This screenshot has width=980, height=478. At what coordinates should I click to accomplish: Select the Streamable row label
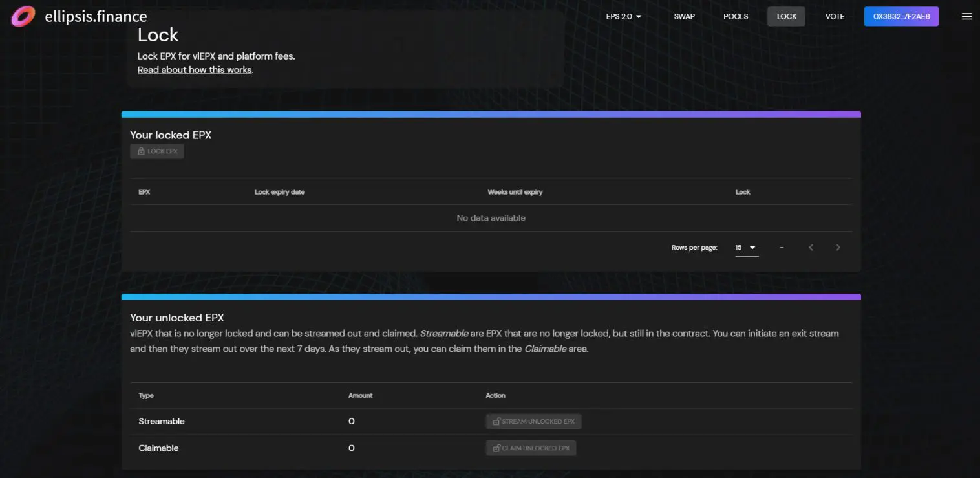pyautogui.click(x=162, y=422)
